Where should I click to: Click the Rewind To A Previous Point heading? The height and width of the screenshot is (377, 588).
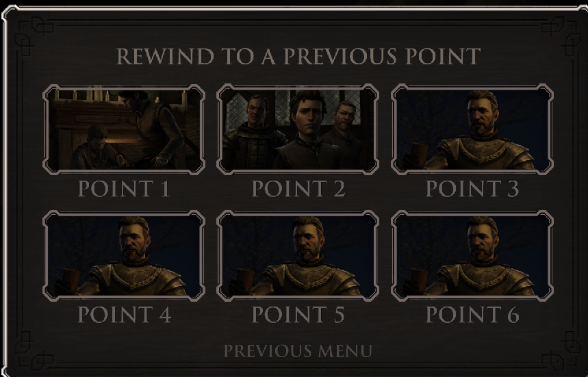coord(298,56)
